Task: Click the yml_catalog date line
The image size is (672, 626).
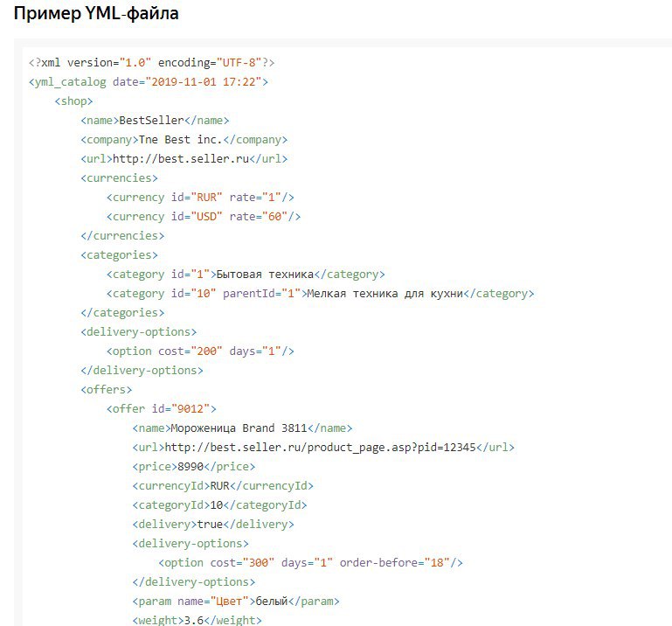Action: pos(149,82)
